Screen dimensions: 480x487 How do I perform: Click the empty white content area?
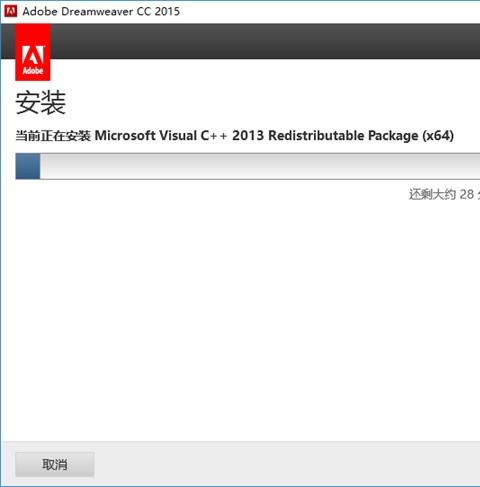tap(240, 317)
